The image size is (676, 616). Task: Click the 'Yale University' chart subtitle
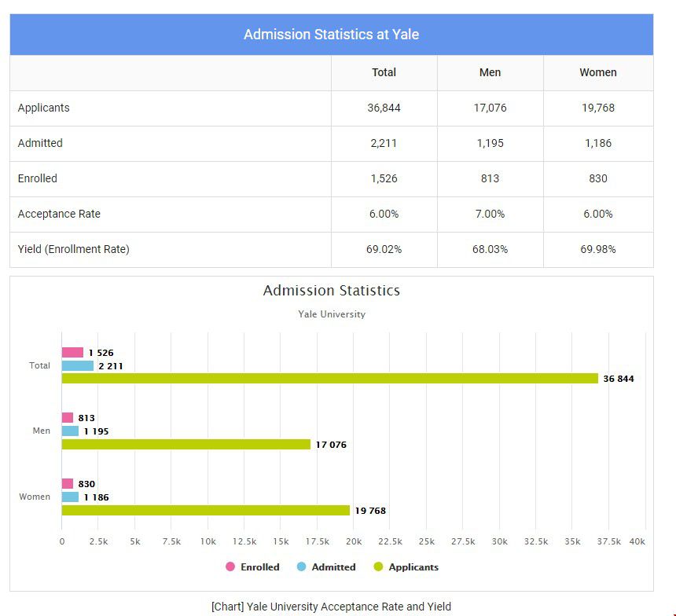click(x=332, y=314)
